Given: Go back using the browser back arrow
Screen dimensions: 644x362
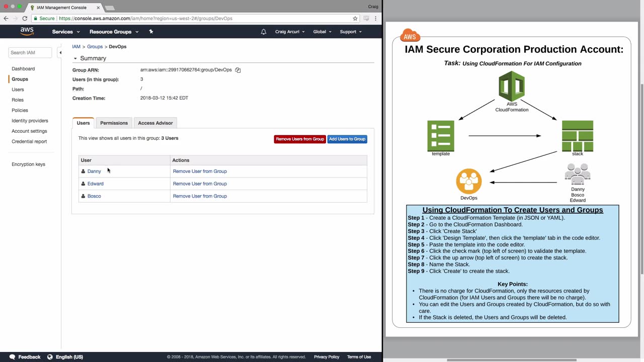Looking at the screenshot, I should (6, 19).
